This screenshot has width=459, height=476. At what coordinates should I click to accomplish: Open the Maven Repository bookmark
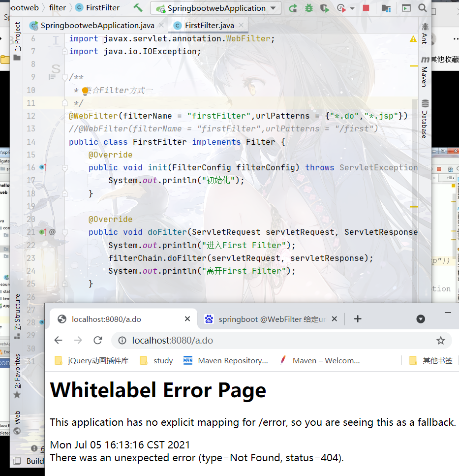[226, 361]
